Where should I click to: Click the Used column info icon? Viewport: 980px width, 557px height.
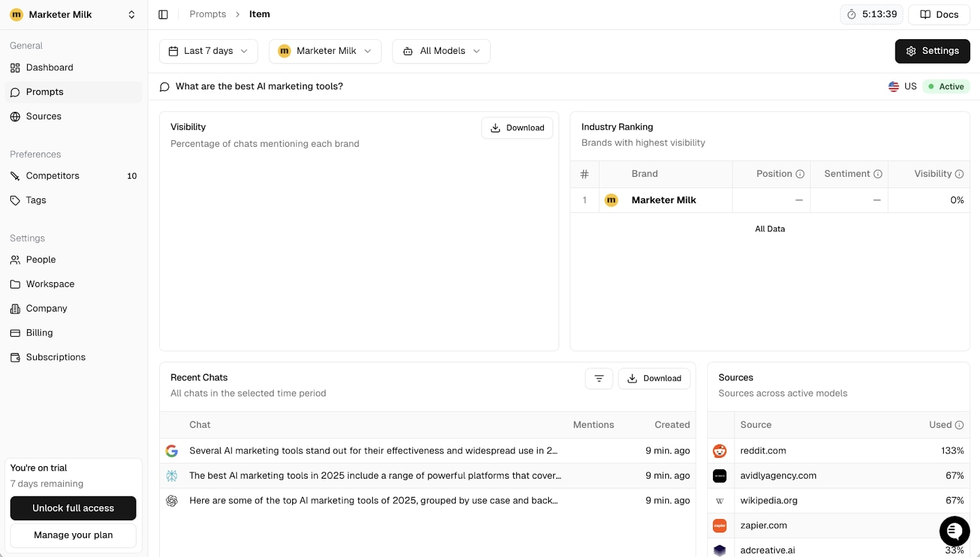pyautogui.click(x=959, y=425)
